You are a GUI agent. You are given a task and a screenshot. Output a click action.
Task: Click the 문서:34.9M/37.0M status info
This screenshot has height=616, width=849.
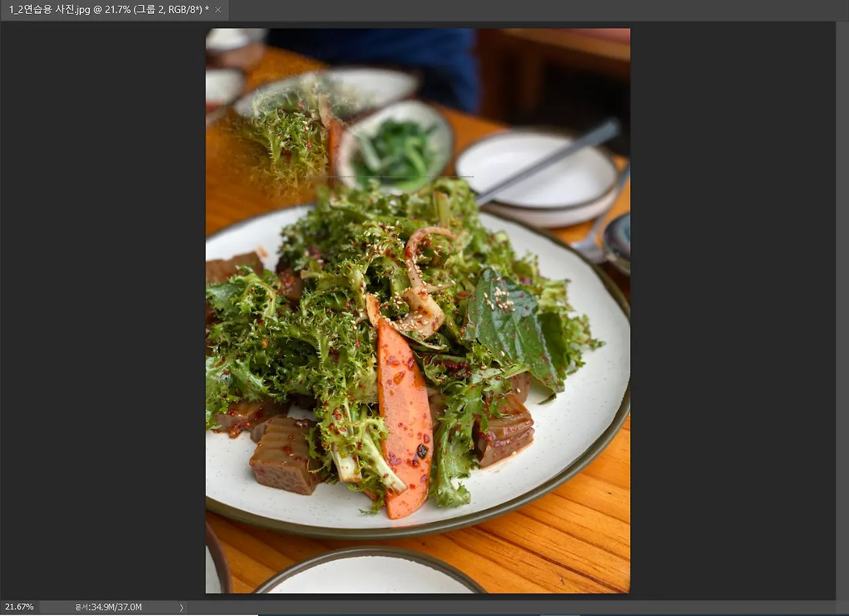[108, 607]
